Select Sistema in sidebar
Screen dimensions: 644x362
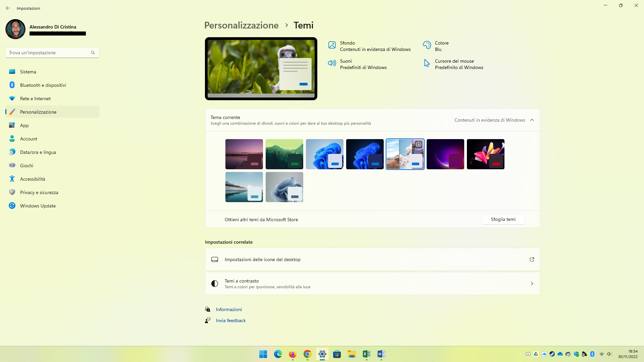tap(28, 72)
